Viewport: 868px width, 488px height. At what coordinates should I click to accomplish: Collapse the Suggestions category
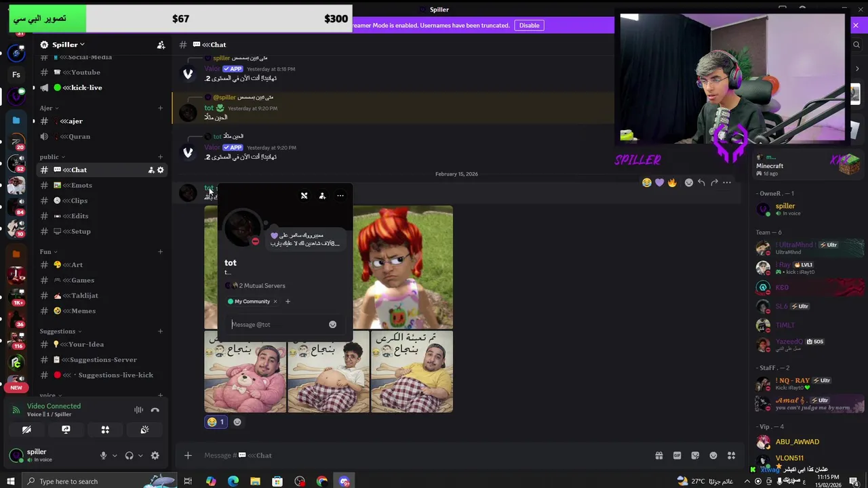pyautogui.click(x=60, y=331)
